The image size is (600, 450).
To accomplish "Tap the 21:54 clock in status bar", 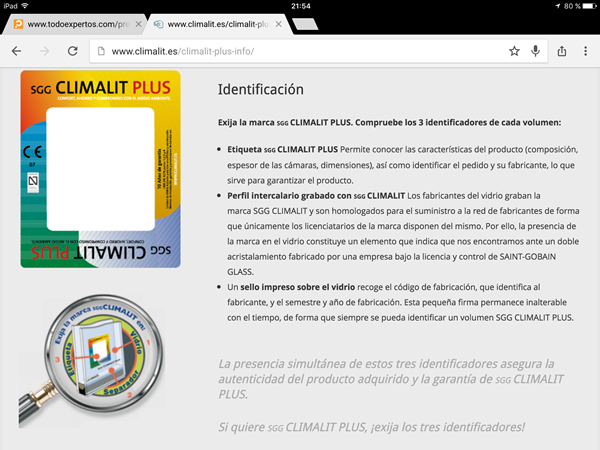I will click(x=300, y=6).
